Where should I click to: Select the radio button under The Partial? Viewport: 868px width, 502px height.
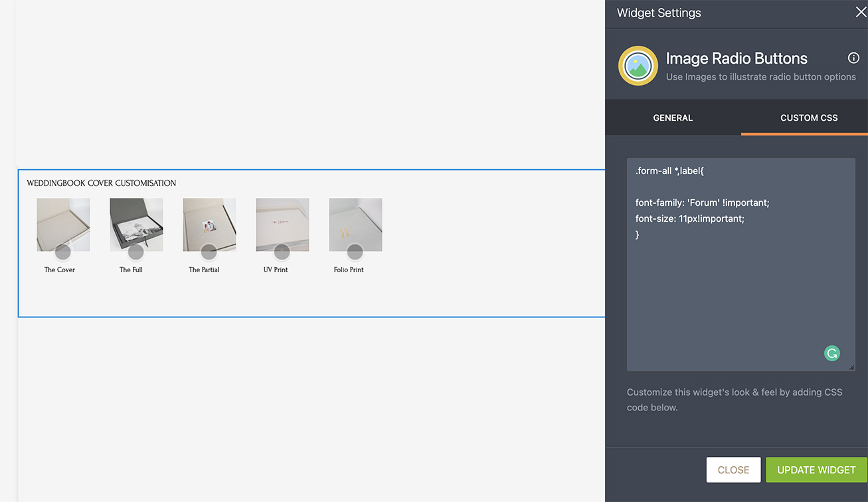click(209, 252)
